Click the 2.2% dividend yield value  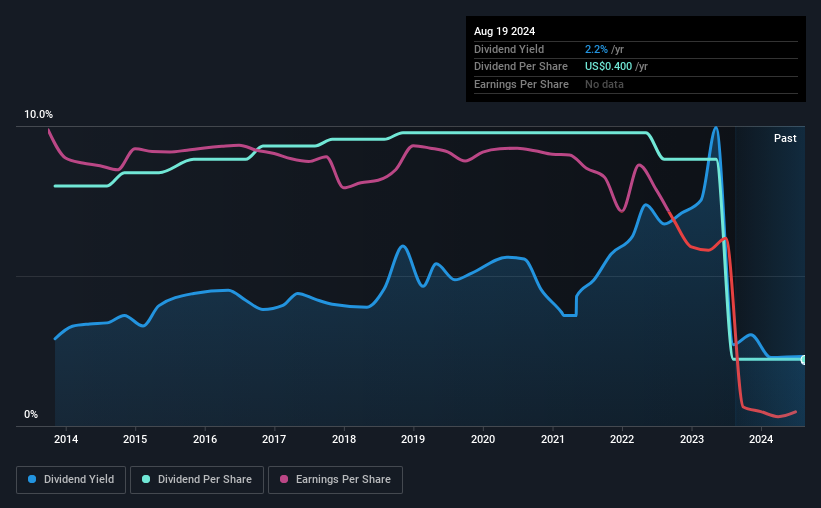pyautogui.click(x=596, y=49)
